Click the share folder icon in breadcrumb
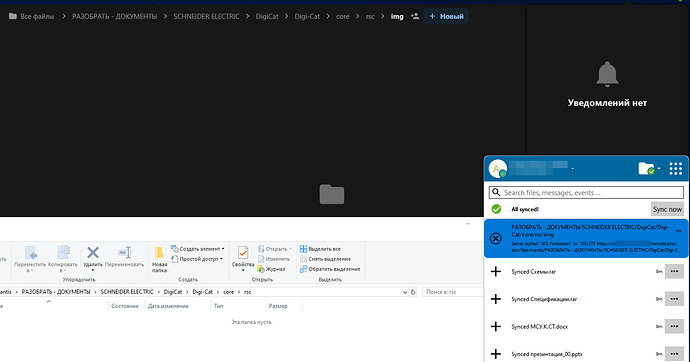 click(415, 16)
